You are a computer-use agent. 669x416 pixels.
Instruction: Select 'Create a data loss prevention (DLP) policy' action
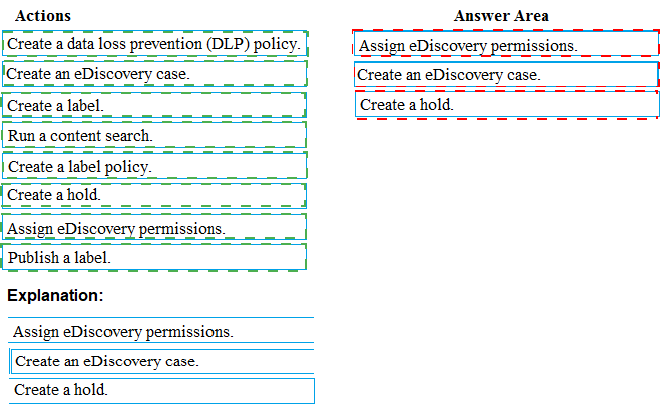[154, 45]
